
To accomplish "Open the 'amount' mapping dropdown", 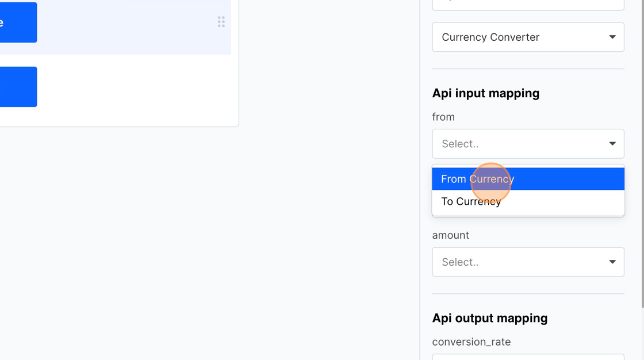I will (x=528, y=262).
